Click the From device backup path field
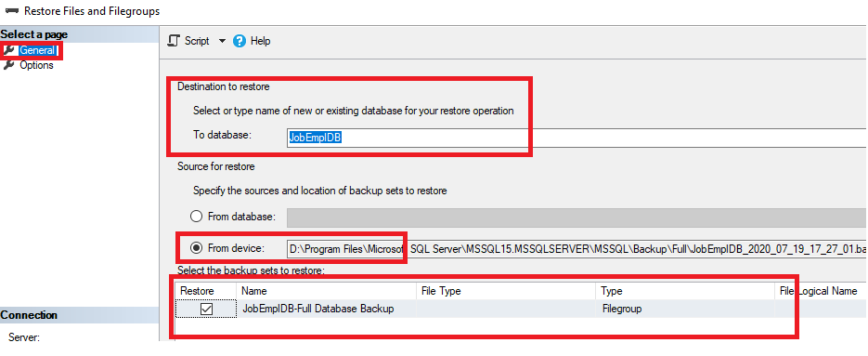The height and width of the screenshot is (356, 868). click(577, 249)
